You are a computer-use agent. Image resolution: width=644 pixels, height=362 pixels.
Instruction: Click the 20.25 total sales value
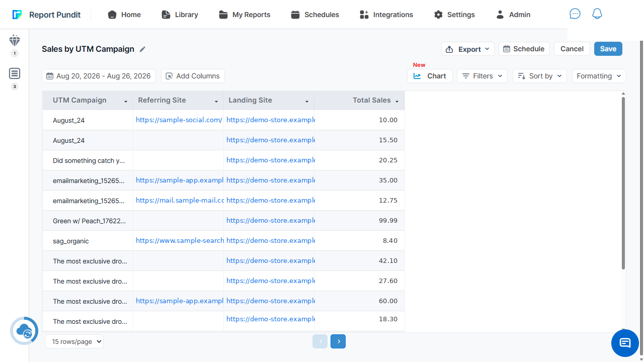coord(388,160)
